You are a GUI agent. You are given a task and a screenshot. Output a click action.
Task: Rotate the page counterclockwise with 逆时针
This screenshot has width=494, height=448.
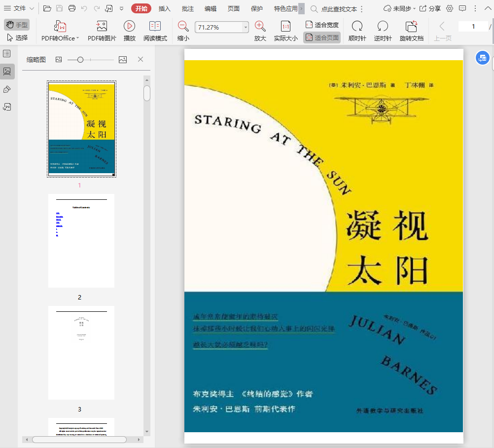(x=383, y=27)
